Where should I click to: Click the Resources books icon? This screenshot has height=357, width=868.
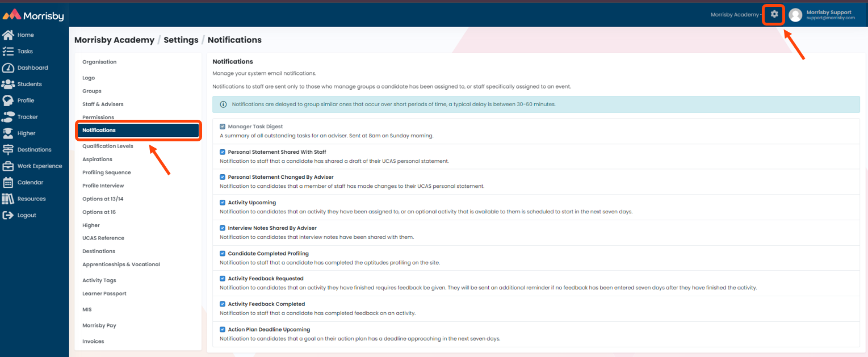8,199
